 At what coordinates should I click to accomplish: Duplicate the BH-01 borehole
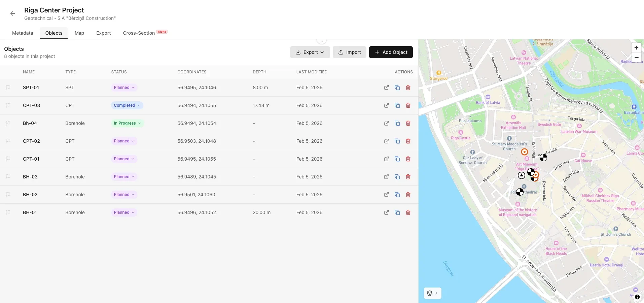[397, 212]
